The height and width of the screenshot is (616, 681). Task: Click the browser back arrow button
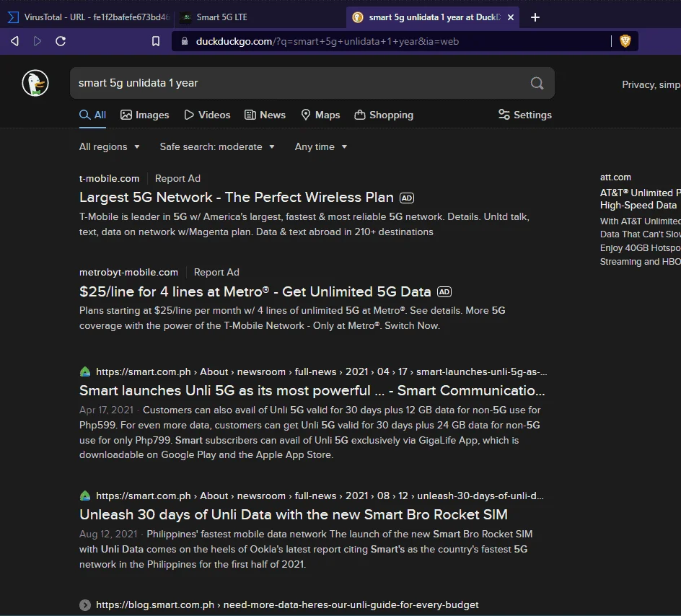pyautogui.click(x=14, y=41)
